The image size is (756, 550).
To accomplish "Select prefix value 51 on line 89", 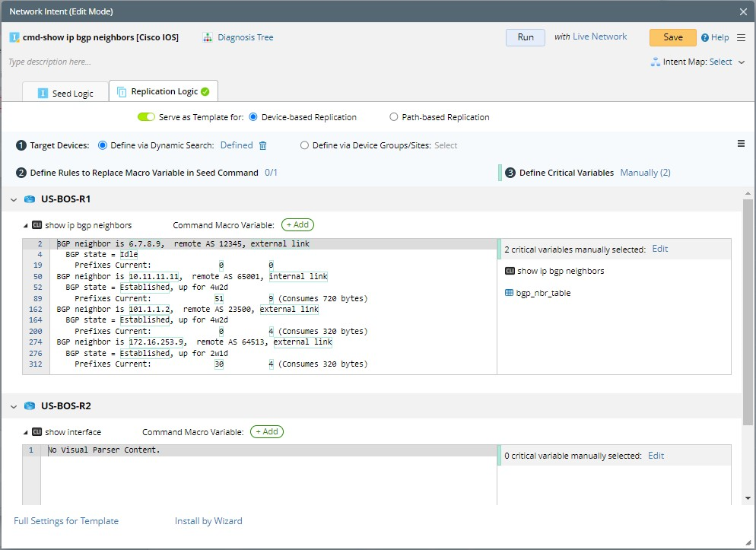I will (219, 299).
